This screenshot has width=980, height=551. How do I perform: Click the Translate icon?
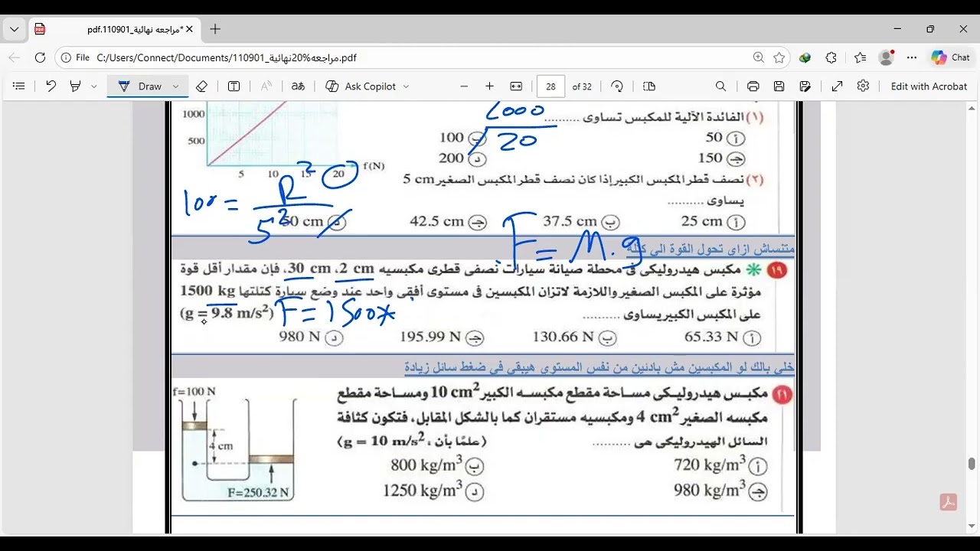point(299,86)
